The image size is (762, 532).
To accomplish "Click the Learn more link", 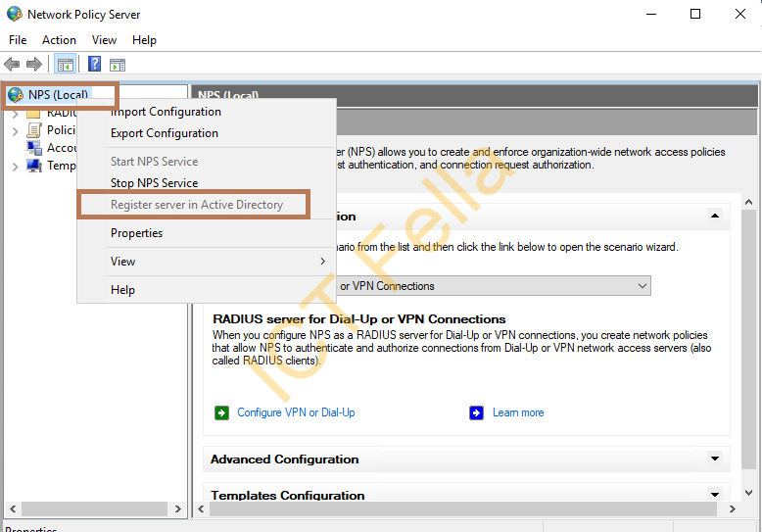I will click(518, 412).
